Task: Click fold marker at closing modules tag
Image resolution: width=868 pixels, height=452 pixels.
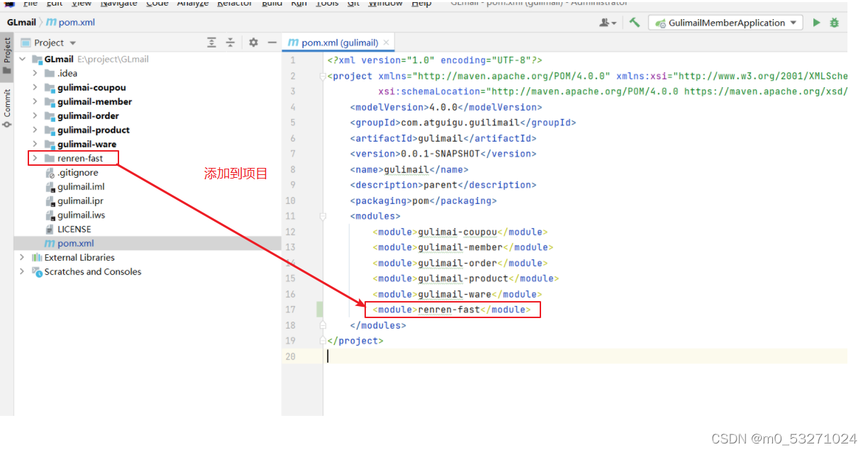Action: (x=323, y=325)
